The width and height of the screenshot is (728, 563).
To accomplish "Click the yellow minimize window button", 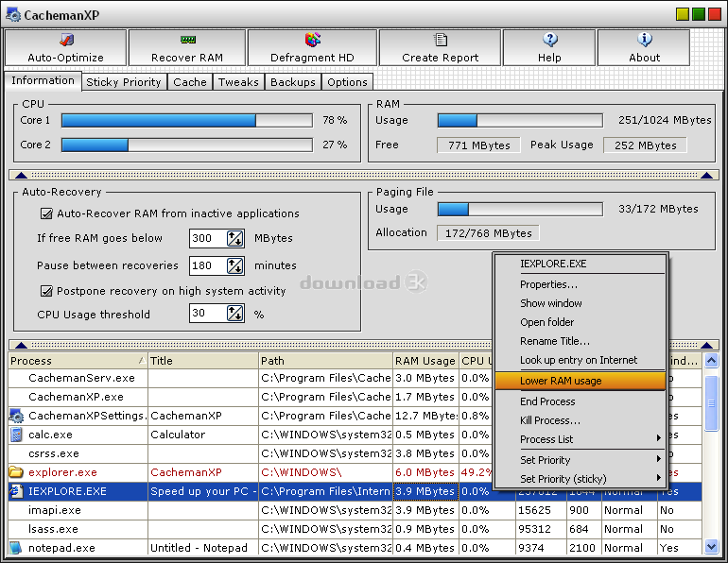I will point(682,14).
